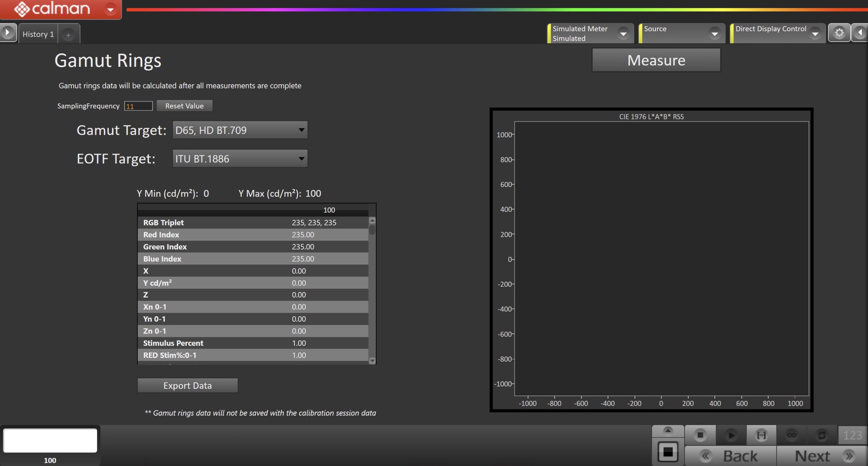Click the white 100 color patch swatch

(50, 440)
